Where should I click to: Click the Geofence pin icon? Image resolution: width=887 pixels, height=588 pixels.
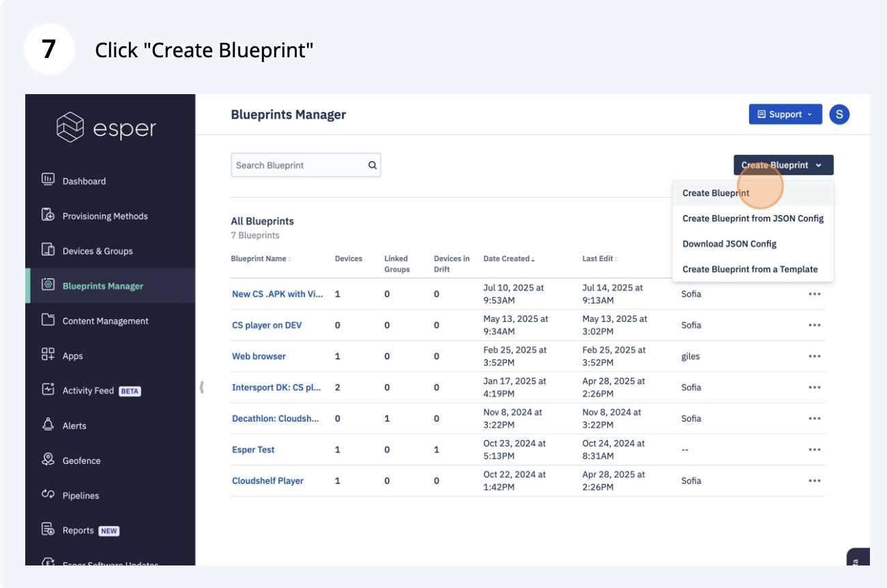[x=48, y=460]
